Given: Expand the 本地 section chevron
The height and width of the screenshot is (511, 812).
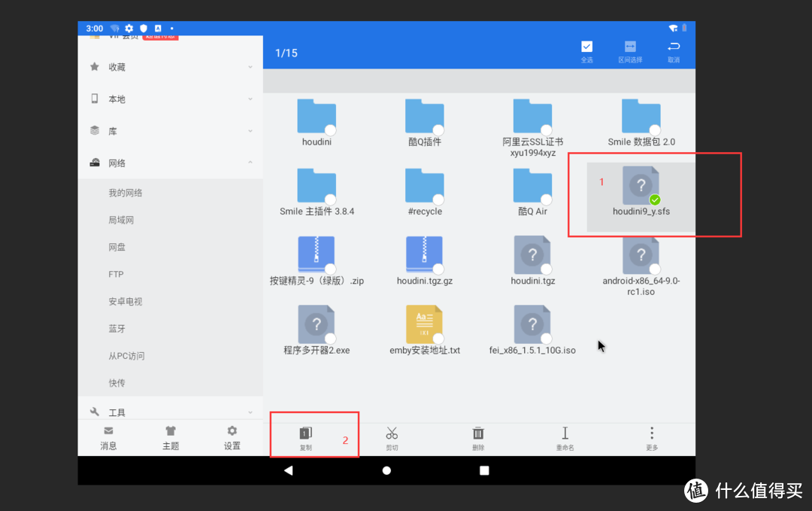Looking at the screenshot, I should pos(250,99).
